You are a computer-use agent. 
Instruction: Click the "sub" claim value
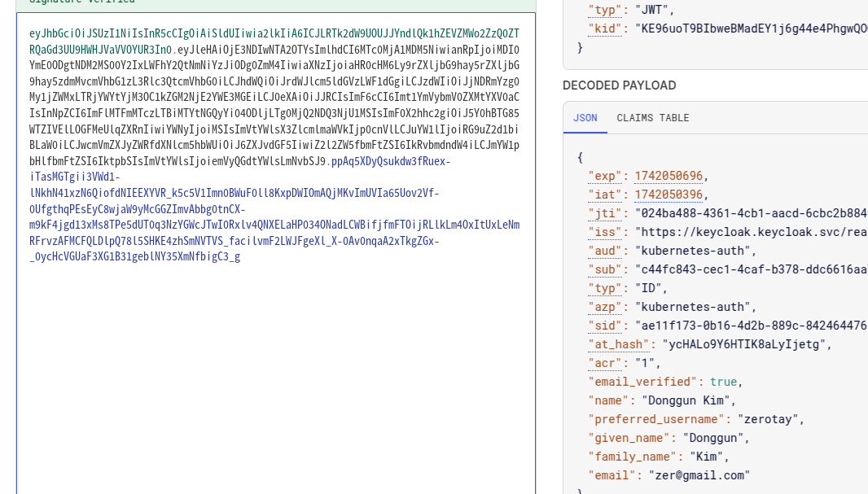(749, 269)
